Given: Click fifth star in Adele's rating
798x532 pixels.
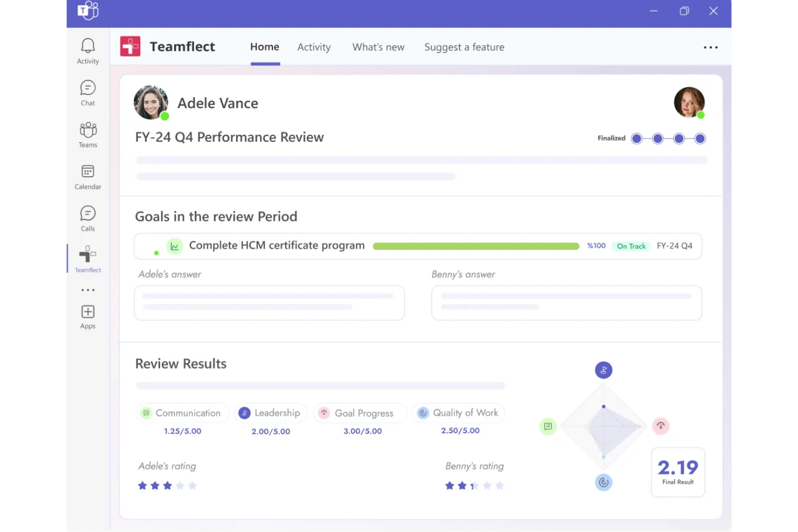Looking at the screenshot, I should pyautogui.click(x=192, y=486).
